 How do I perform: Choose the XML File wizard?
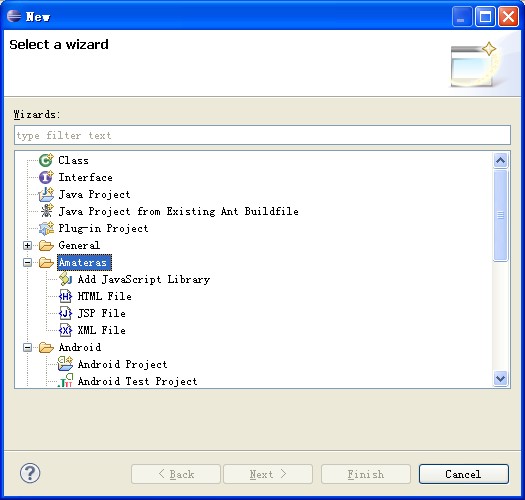coord(101,331)
